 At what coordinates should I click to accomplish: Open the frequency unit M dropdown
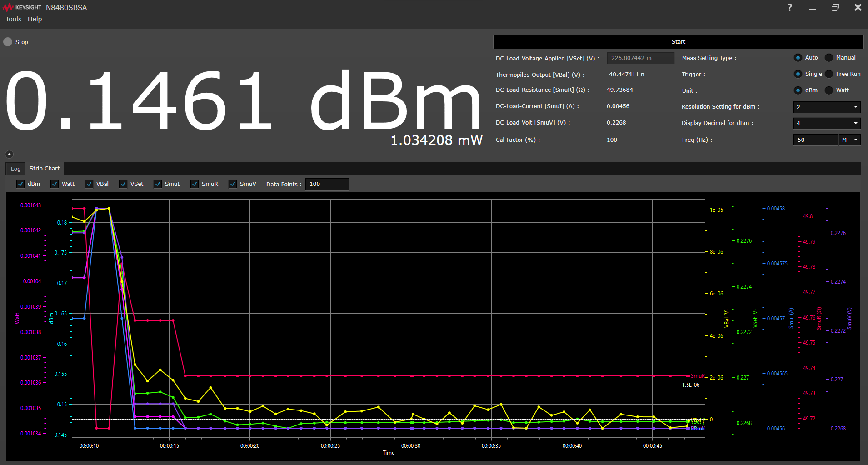click(x=849, y=140)
